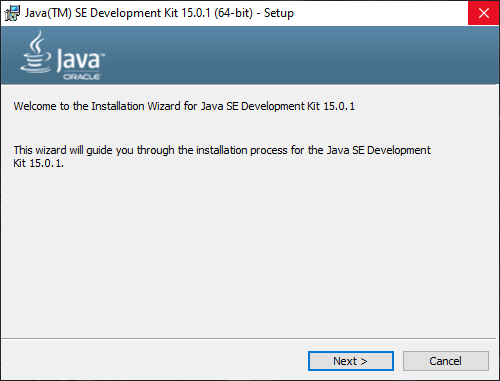Click the installer icon in title bar
Image resolution: width=500 pixels, height=381 pixels.
pos(12,13)
